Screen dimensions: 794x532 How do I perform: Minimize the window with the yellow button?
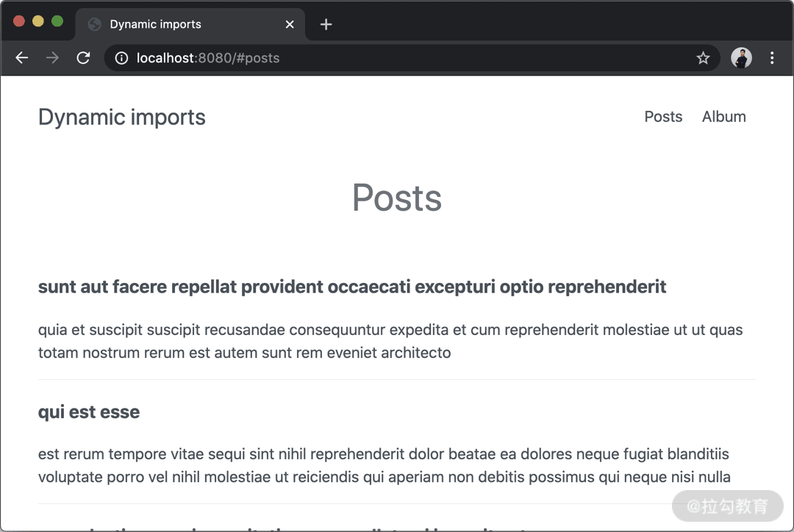38,21
